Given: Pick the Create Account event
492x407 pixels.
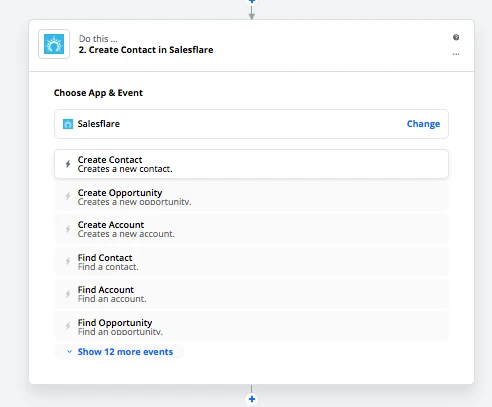Looking at the screenshot, I should 251,229.
